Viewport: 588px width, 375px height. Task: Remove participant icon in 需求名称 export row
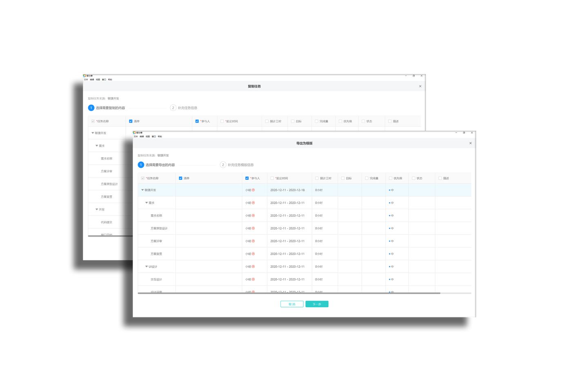(253, 215)
